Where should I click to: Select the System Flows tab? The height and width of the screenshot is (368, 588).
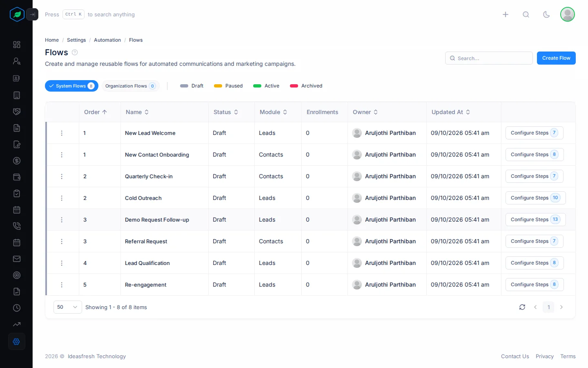tap(71, 86)
